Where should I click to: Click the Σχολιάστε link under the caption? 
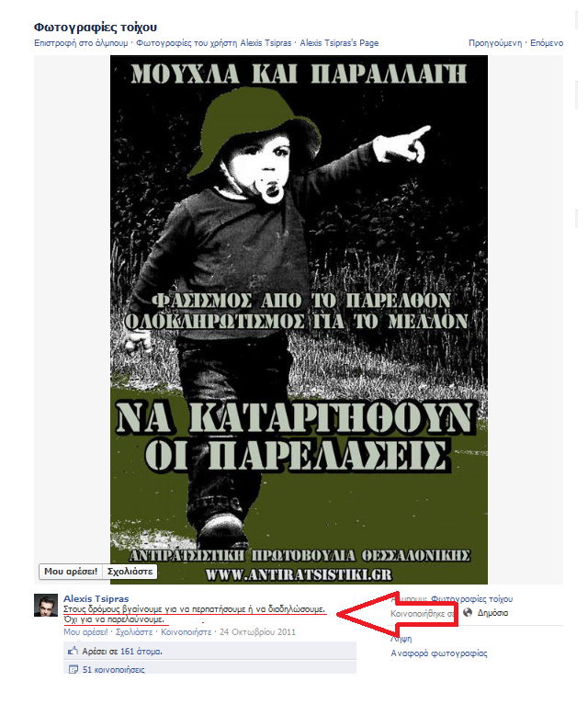point(134,632)
